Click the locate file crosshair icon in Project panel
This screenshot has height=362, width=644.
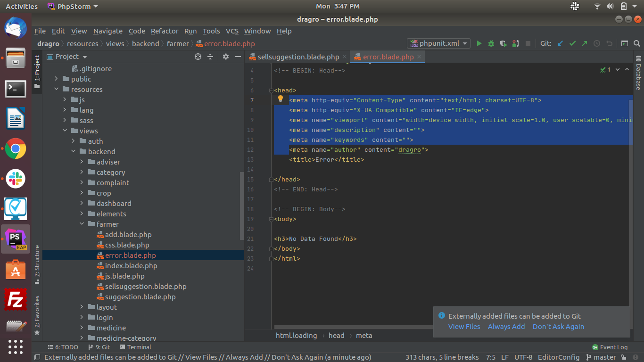pyautogui.click(x=198, y=57)
